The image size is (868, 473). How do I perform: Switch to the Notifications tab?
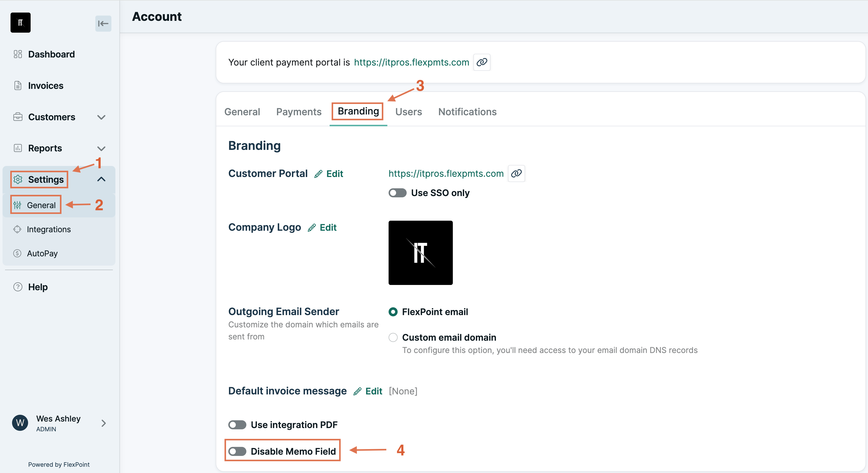tap(467, 111)
